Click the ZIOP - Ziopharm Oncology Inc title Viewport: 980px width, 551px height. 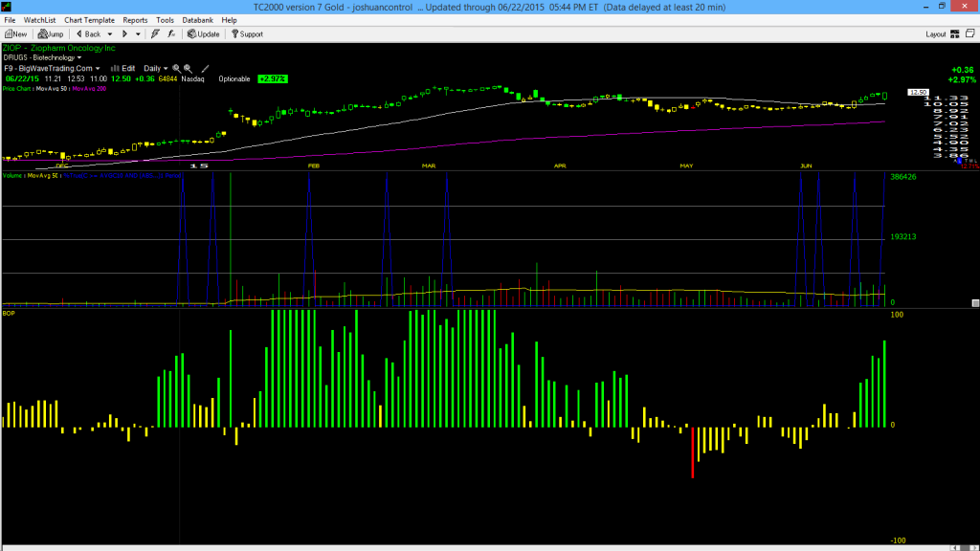click(58, 48)
